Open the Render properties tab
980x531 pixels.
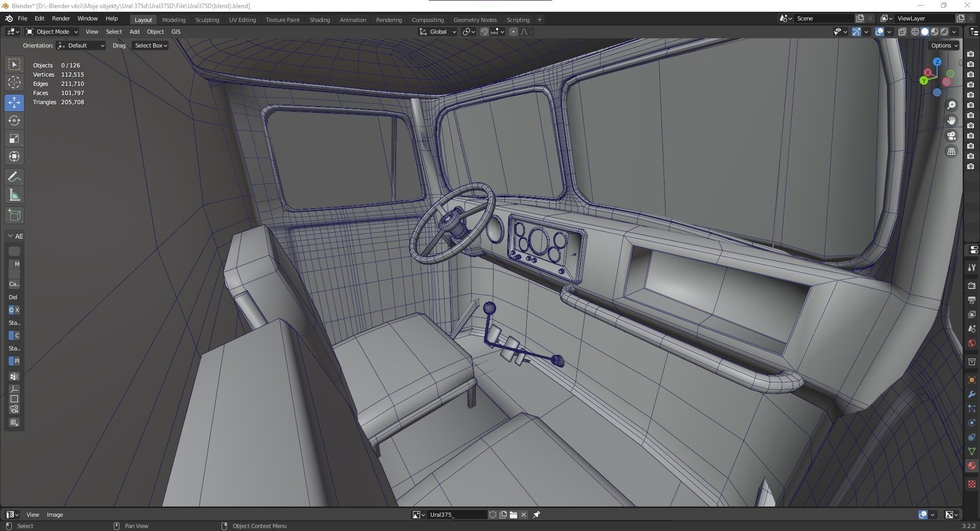[x=971, y=285]
